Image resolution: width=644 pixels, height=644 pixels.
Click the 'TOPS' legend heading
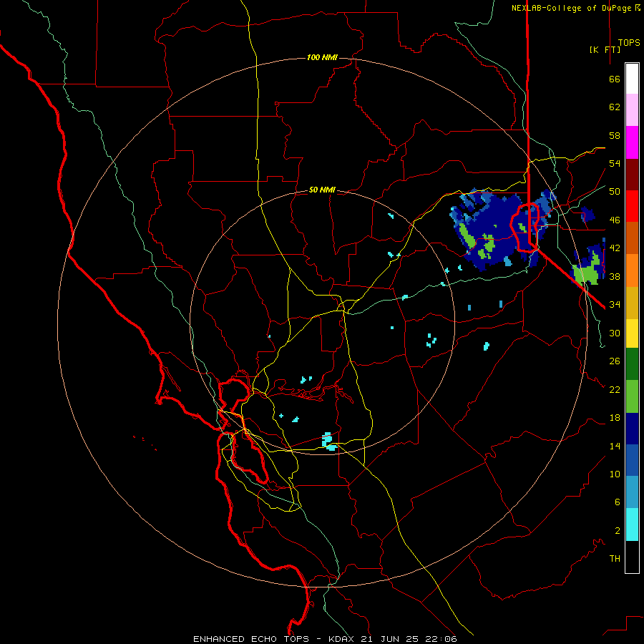coord(629,43)
